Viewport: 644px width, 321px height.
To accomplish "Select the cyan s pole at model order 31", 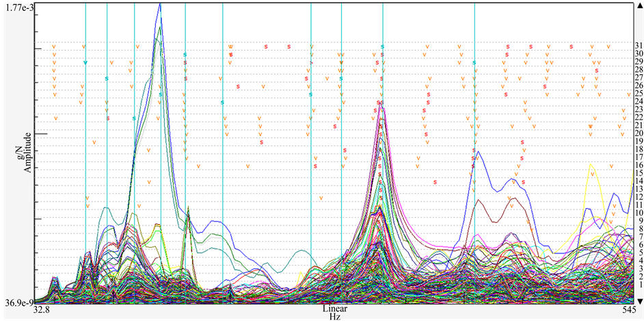I will point(382,46).
